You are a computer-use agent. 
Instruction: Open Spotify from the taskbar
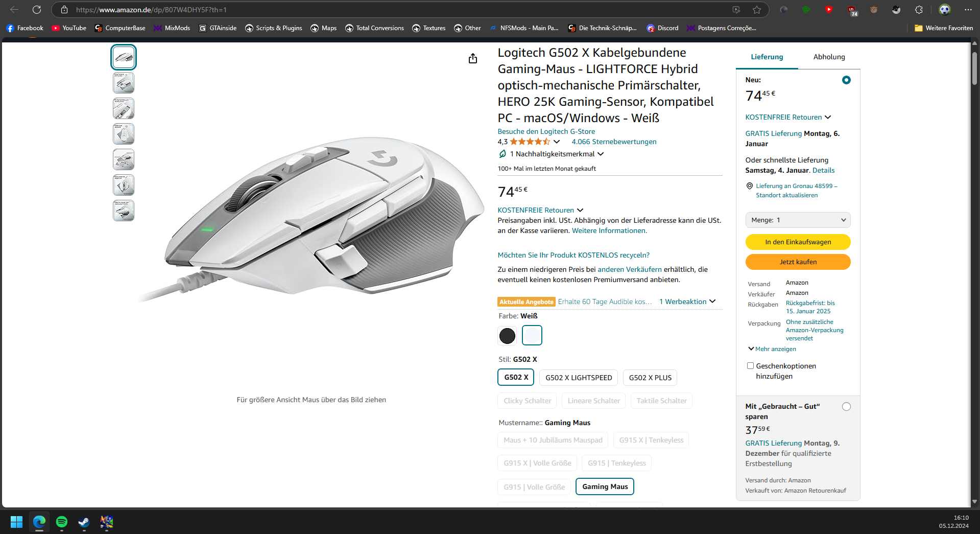pyautogui.click(x=62, y=522)
